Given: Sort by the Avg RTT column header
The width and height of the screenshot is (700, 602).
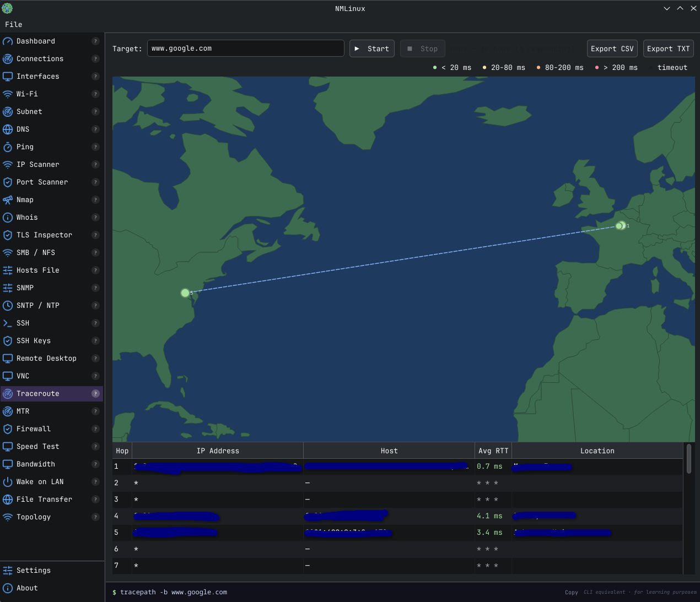Looking at the screenshot, I should (x=493, y=451).
